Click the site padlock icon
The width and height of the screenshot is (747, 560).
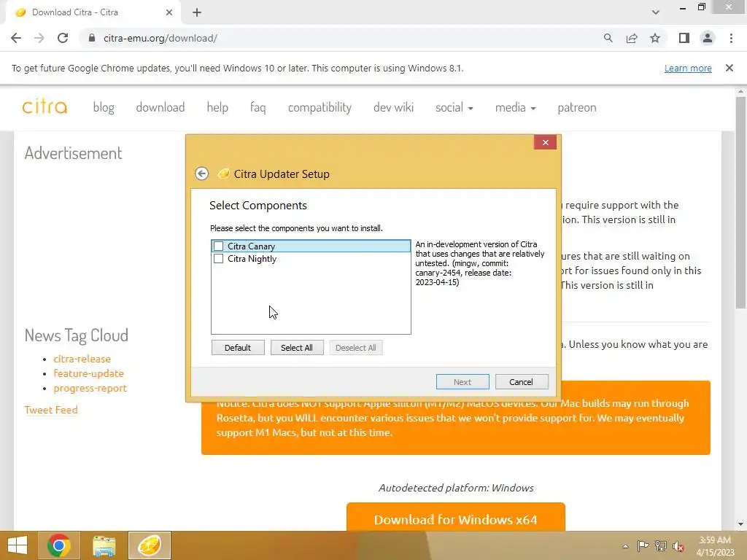pyautogui.click(x=92, y=38)
